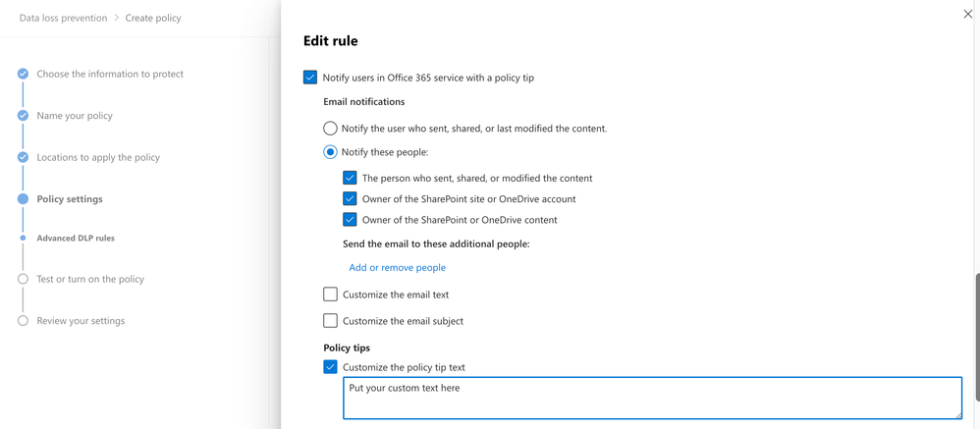The image size is (980, 429).
Task: Jump to 'Review your settings' step
Action: coord(81,321)
